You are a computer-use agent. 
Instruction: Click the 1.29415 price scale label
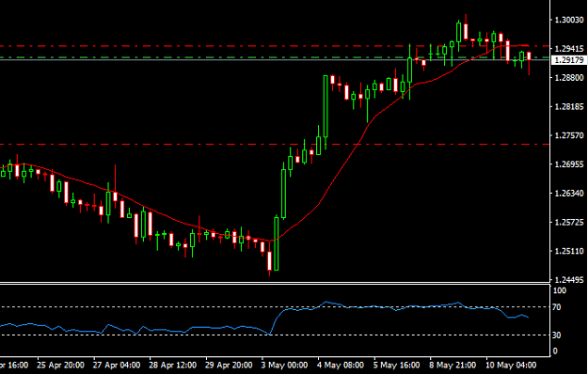(569, 48)
